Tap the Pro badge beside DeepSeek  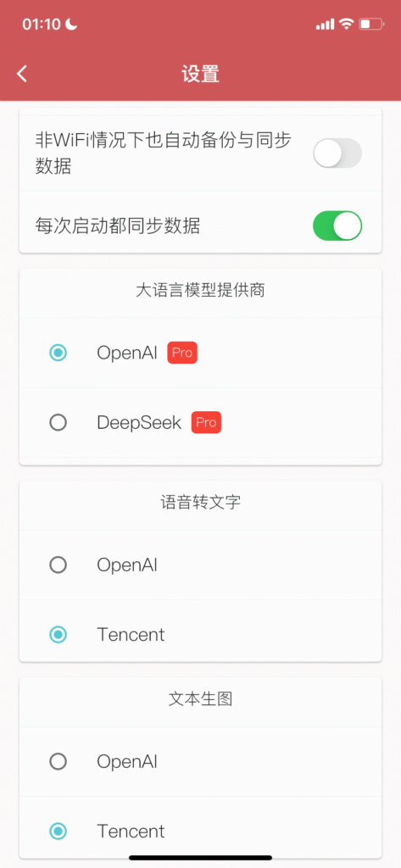(206, 422)
